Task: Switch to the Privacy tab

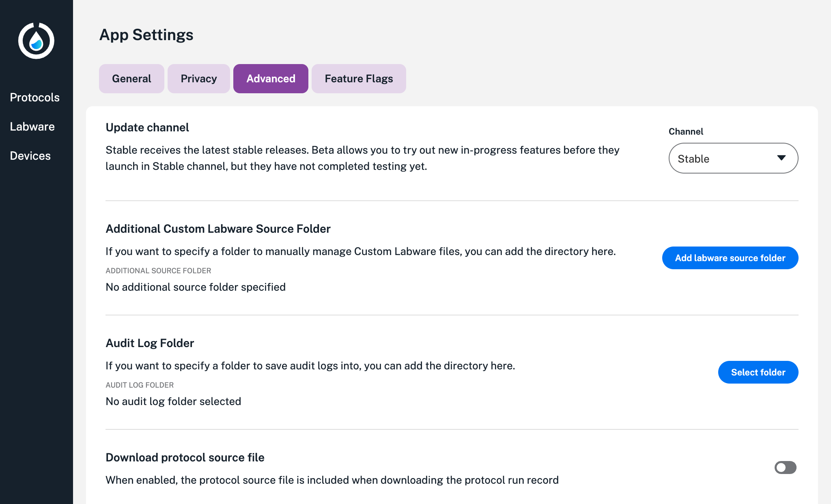Action: click(x=199, y=79)
